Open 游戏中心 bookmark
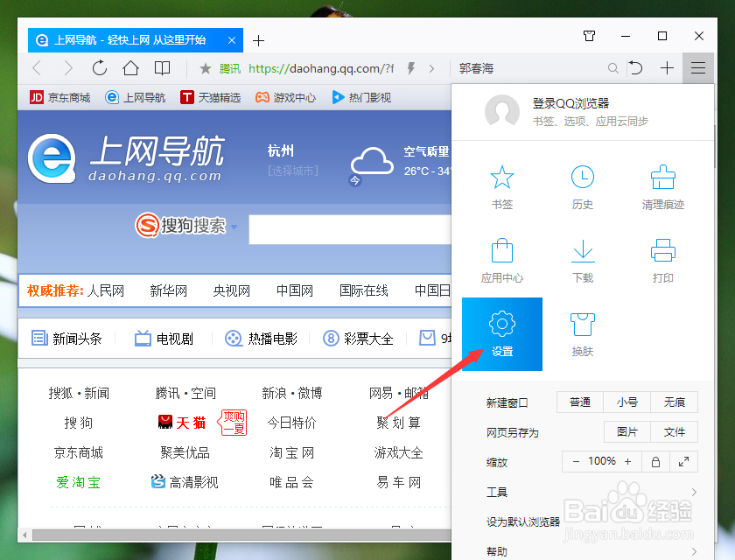The height and width of the screenshot is (560, 735). tap(285, 97)
